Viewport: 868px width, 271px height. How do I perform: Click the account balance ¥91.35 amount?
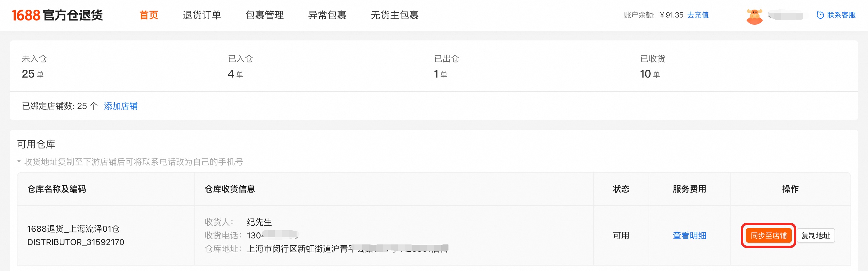click(x=671, y=15)
